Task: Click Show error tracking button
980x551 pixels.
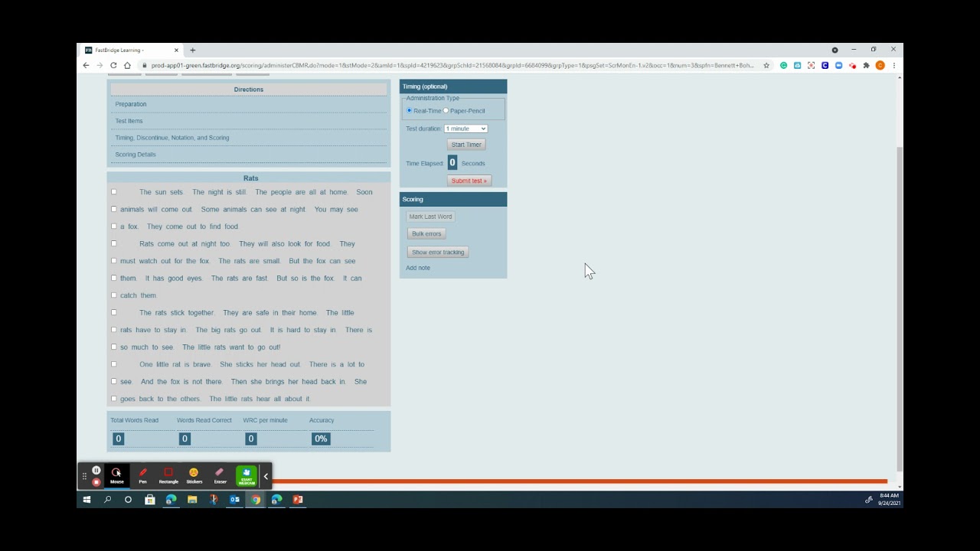Action: [438, 252]
